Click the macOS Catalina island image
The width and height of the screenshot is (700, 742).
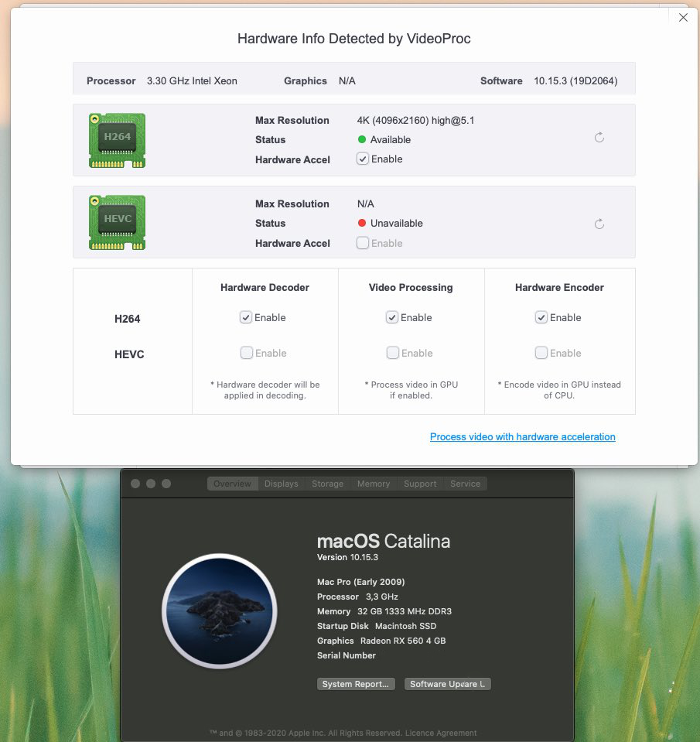[x=219, y=611]
